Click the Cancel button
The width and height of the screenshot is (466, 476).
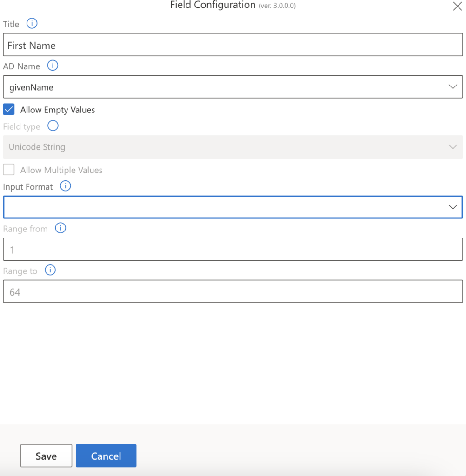point(106,456)
